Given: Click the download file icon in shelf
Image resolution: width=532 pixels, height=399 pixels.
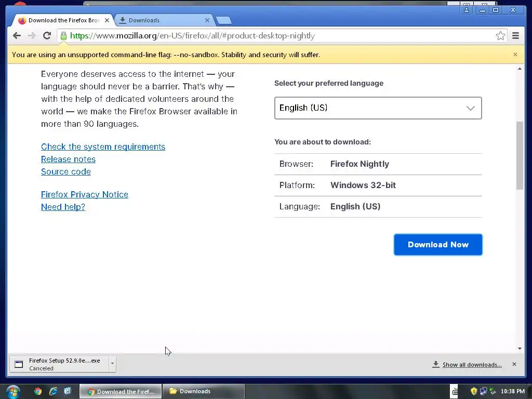Looking at the screenshot, I should pos(19,364).
